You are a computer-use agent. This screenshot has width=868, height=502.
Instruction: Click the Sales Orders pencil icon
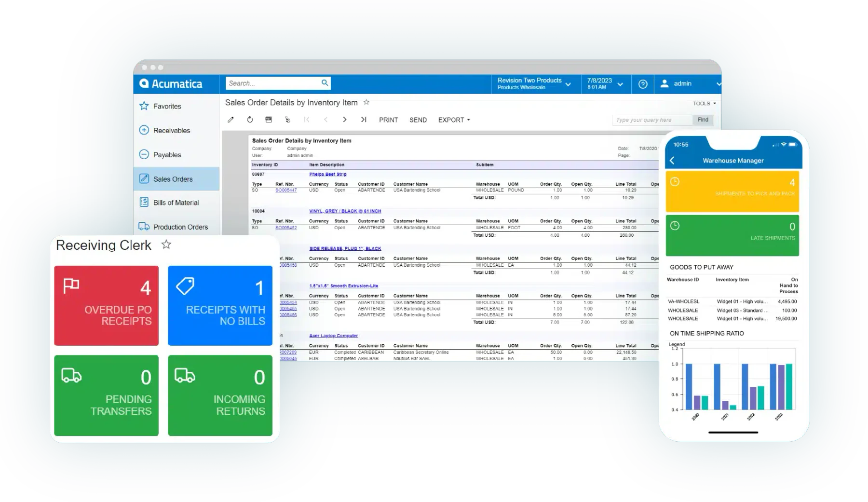pyautogui.click(x=144, y=178)
